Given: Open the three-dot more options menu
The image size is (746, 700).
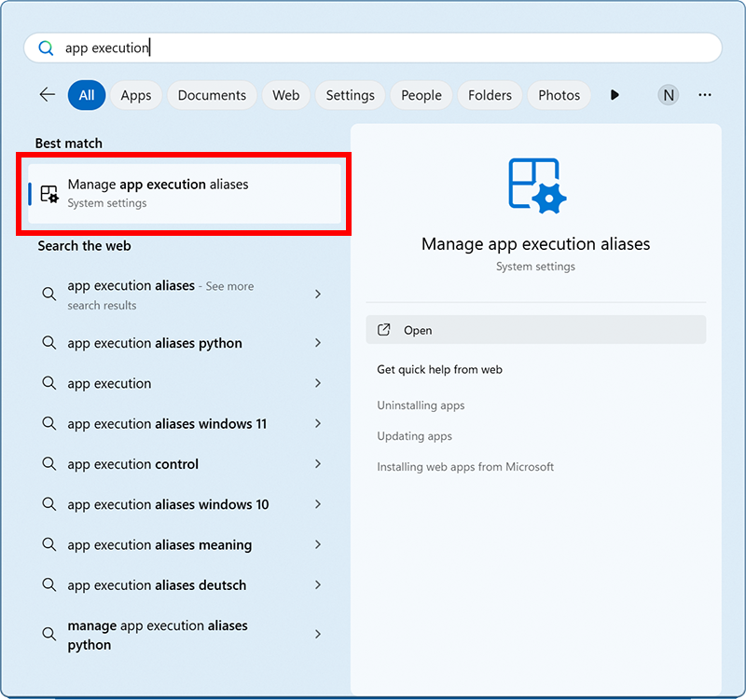Looking at the screenshot, I should 705,95.
